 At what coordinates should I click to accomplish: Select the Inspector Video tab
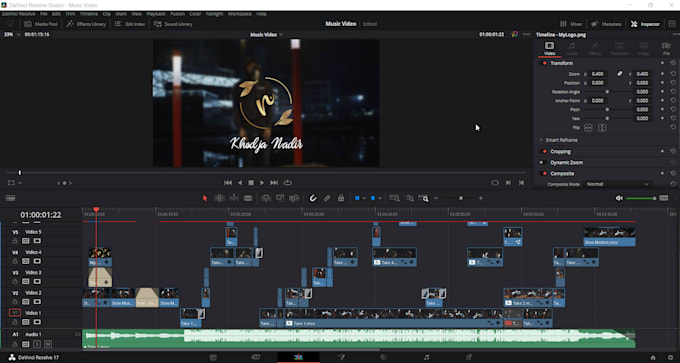(549, 48)
